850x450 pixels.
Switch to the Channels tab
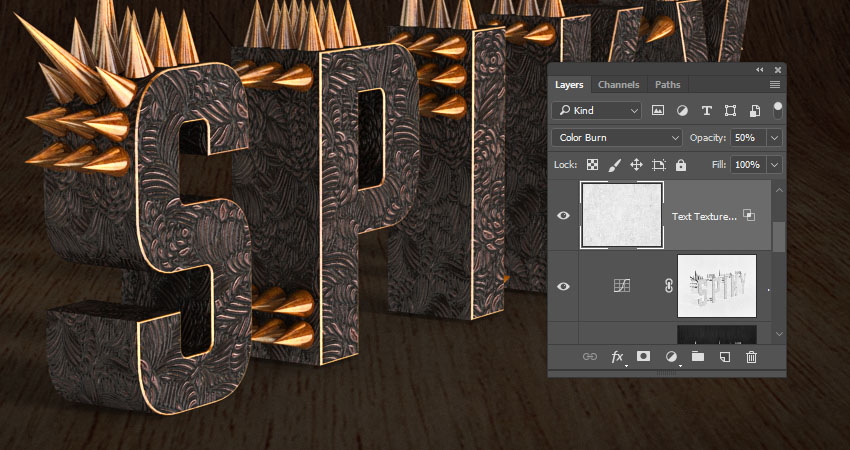click(x=619, y=85)
